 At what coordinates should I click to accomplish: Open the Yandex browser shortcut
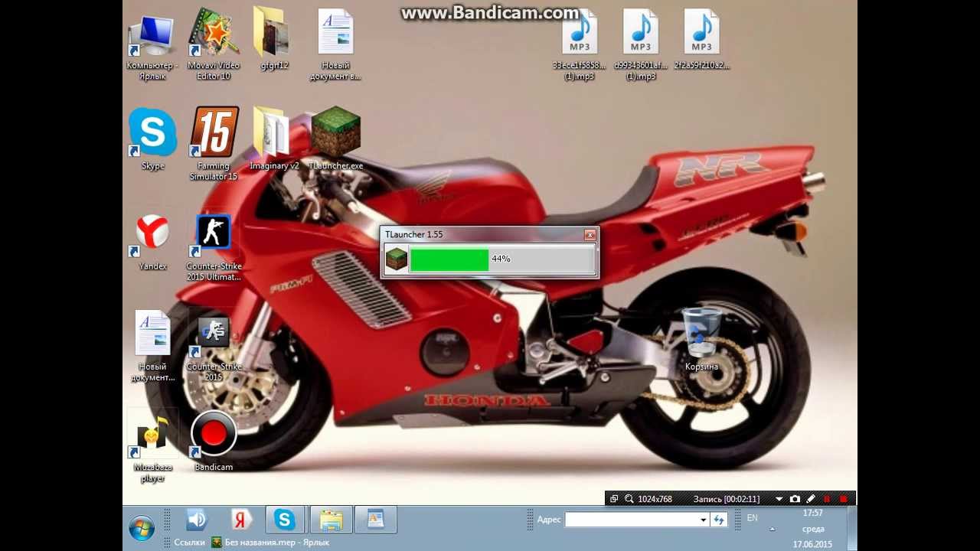(x=153, y=242)
